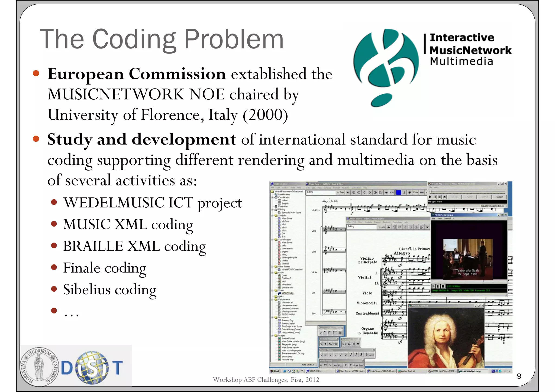Stop the MOODSclip3.mpg video
The width and height of the screenshot is (555, 392).
443,286
